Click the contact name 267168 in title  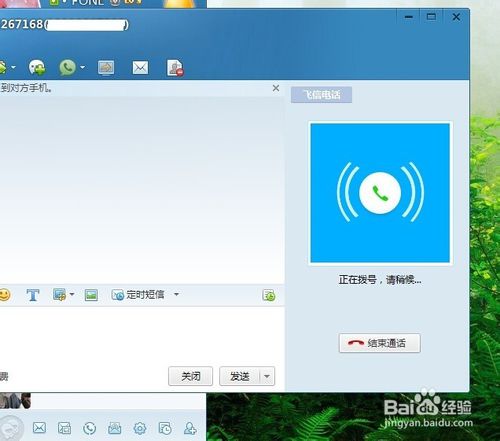pos(22,24)
